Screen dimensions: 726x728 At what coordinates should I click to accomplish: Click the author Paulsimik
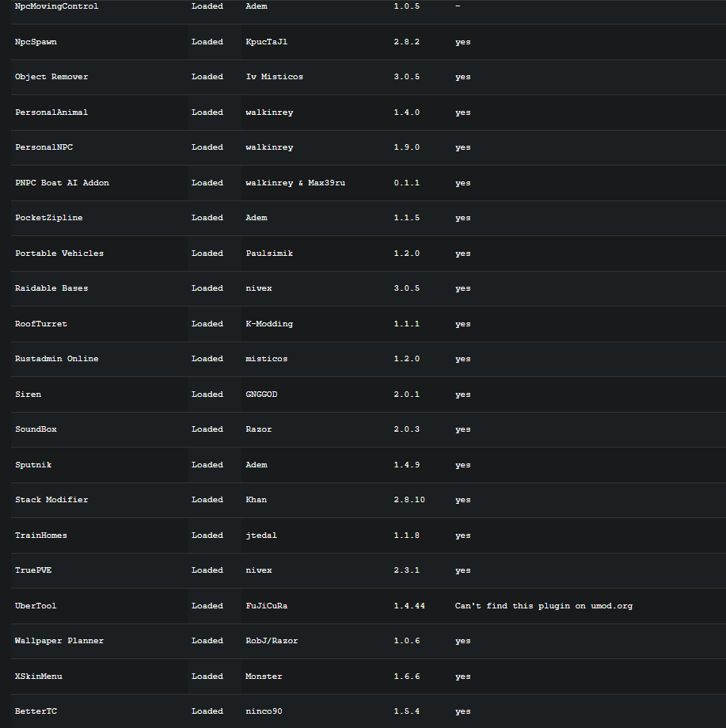tap(269, 253)
